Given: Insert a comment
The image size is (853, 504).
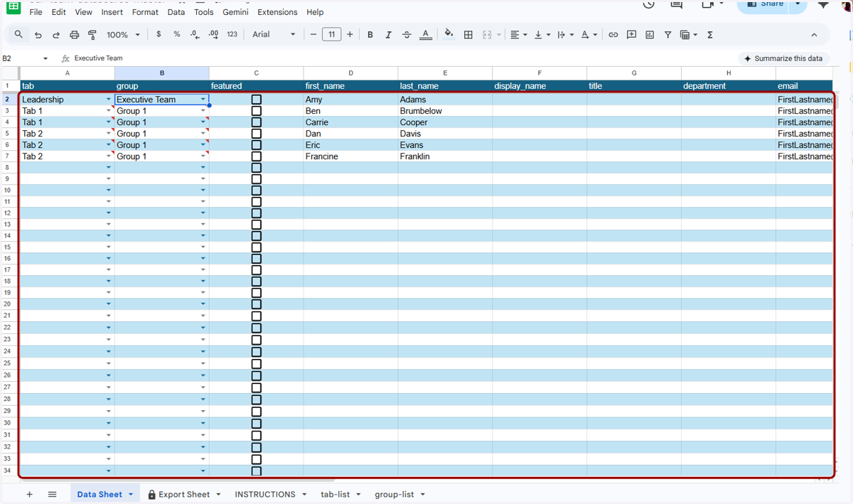Looking at the screenshot, I should pos(631,34).
